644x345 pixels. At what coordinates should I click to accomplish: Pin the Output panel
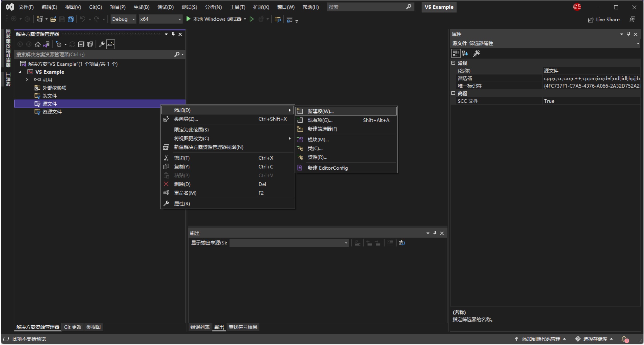tap(435, 233)
